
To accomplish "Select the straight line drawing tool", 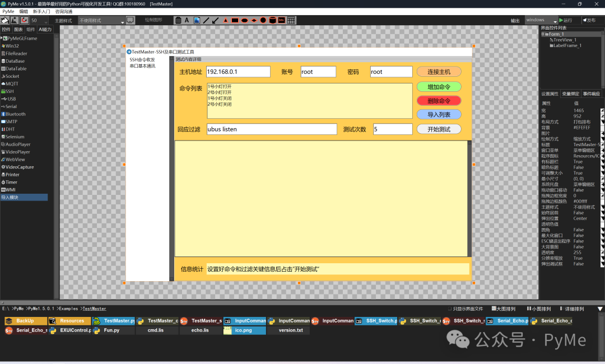I will pos(206,20).
